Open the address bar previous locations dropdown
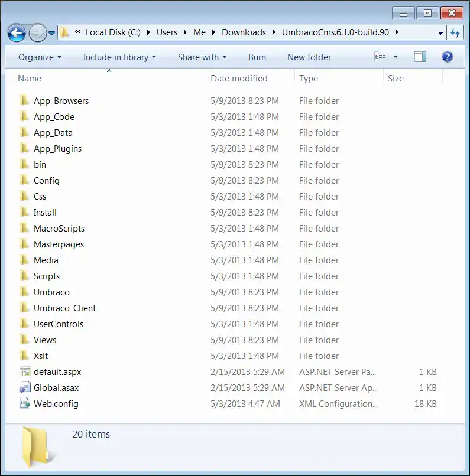The width and height of the screenshot is (470, 476). point(440,33)
